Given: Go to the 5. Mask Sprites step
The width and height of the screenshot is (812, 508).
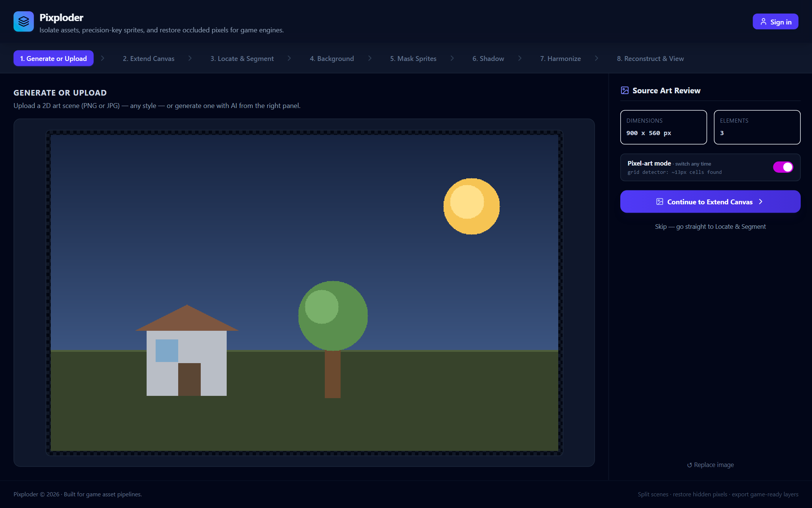Looking at the screenshot, I should click(x=413, y=58).
